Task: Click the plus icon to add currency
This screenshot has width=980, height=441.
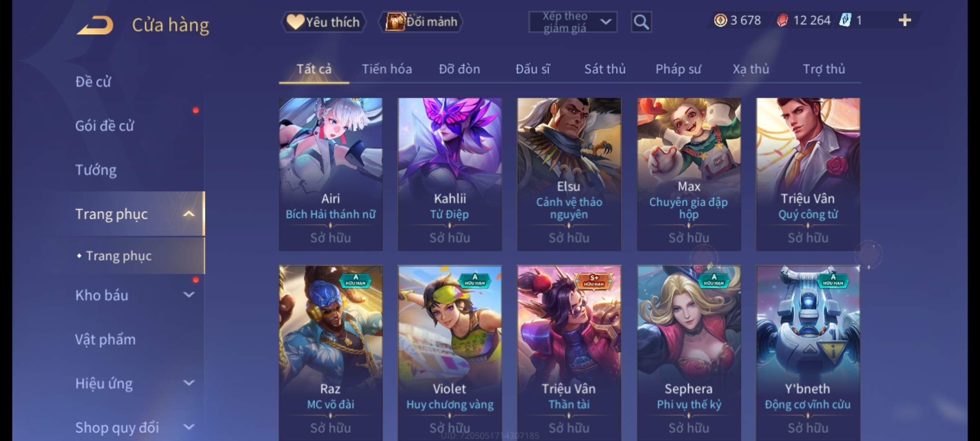Action: coord(905,20)
